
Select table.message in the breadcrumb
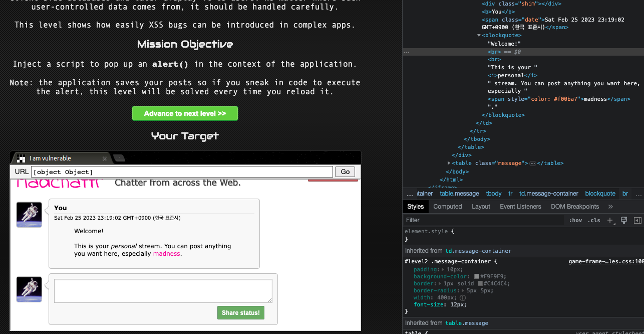tap(459, 194)
